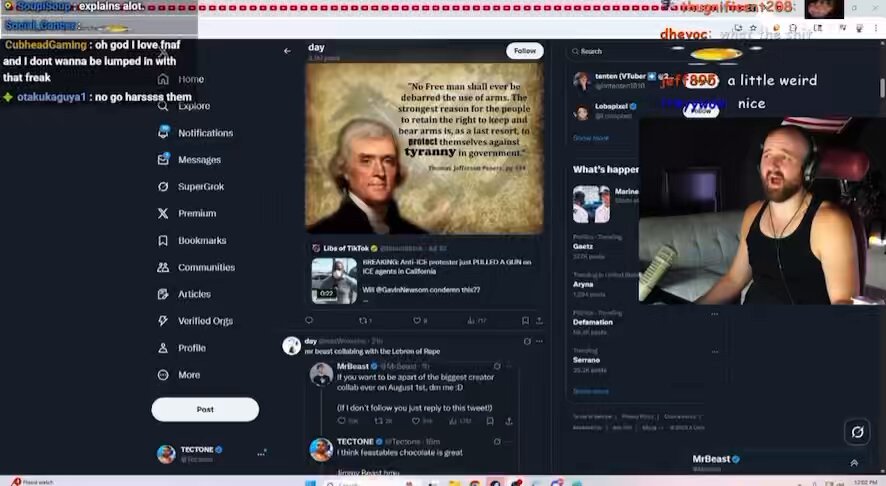Open the Explore search icon in the sidebar
886x486 pixels.
[163, 106]
